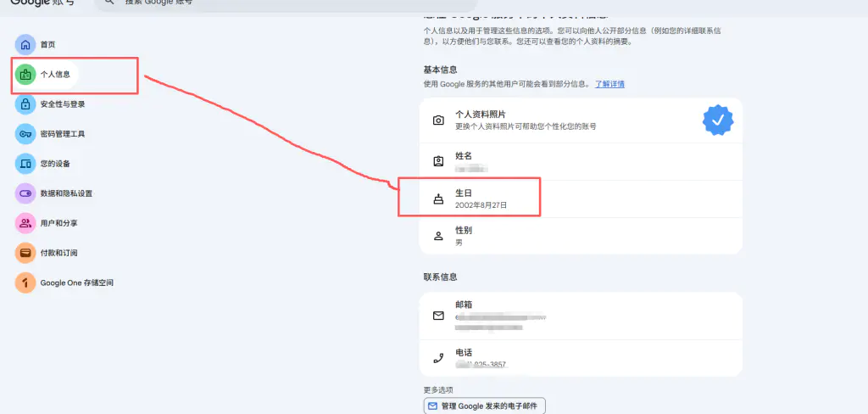Open Google One 存储空间 icon
868x414 pixels.
point(25,283)
